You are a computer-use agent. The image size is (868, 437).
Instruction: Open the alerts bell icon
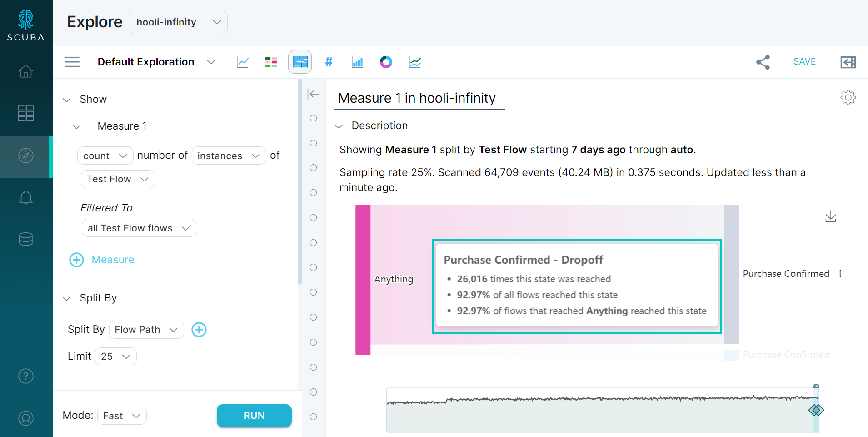click(26, 197)
